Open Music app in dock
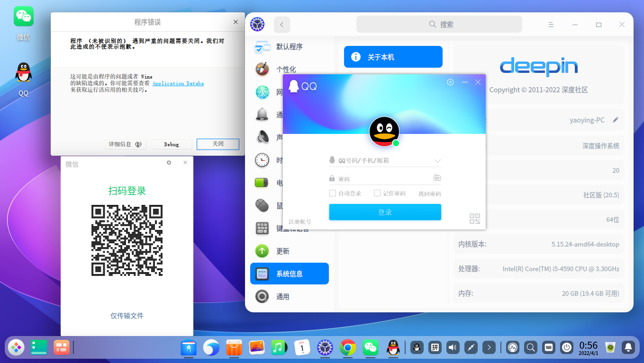Viewport: 644px width, 363px height. [280, 348]
